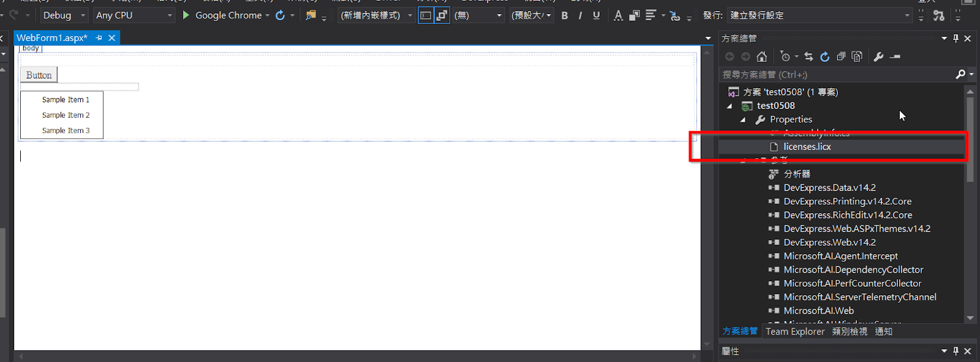Open the Any CPU platform dropdown

(134, 15)
